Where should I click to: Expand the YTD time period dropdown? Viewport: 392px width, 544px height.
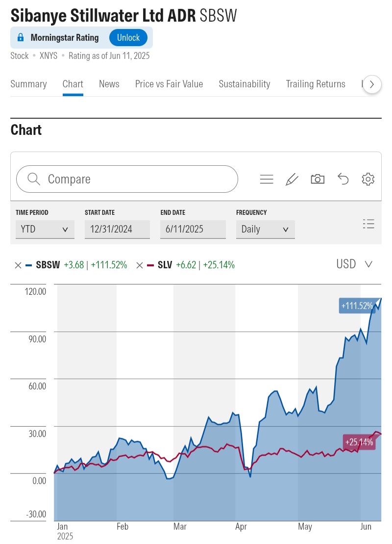pos(45,230)
